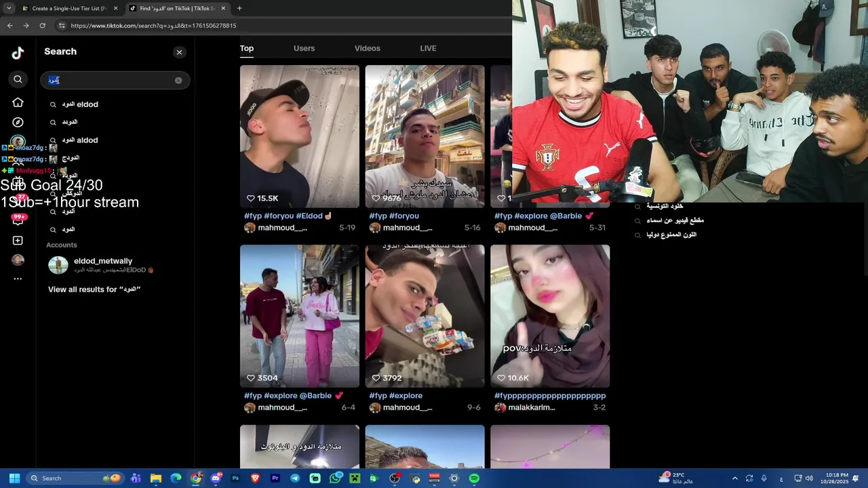Image resolution: width=868 pixels, height=488 pixels.
Task: Open the profile avatar in the TikTok sidebar
Action: click(x=18, y=260)
